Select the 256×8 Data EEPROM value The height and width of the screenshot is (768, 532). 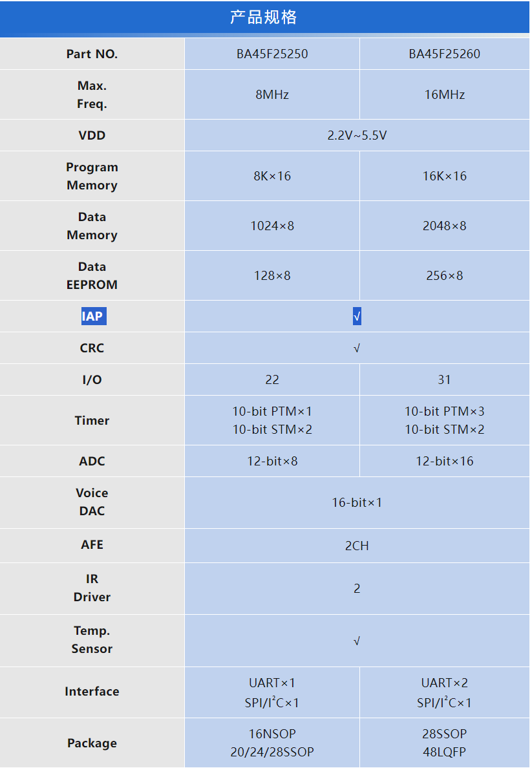(444, 276)
